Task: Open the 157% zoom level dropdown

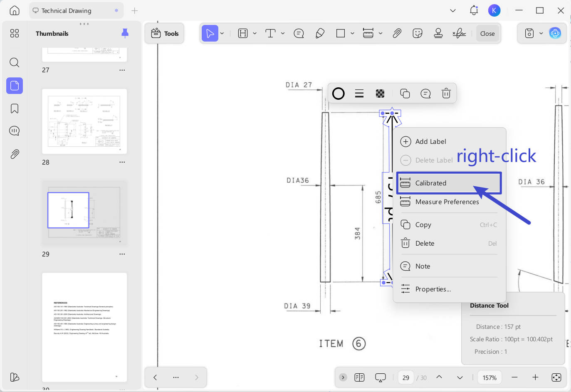Action: [x=489, y=377]
